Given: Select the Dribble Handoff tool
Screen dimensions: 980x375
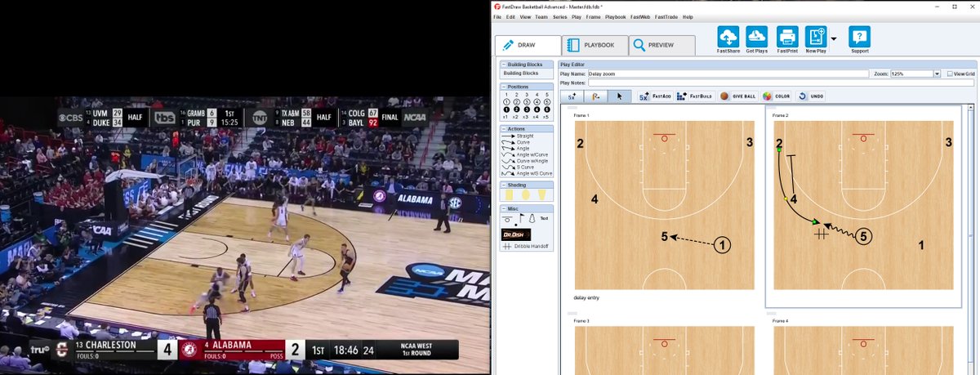Looking at the screenshot, I should pyautogui.click(x=527, y=246).
